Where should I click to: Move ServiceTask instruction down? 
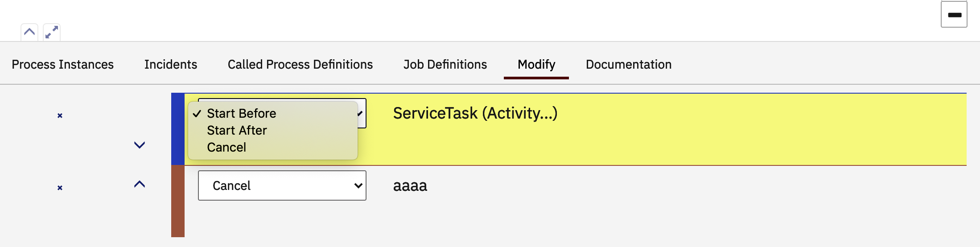[x=140, y=145]
